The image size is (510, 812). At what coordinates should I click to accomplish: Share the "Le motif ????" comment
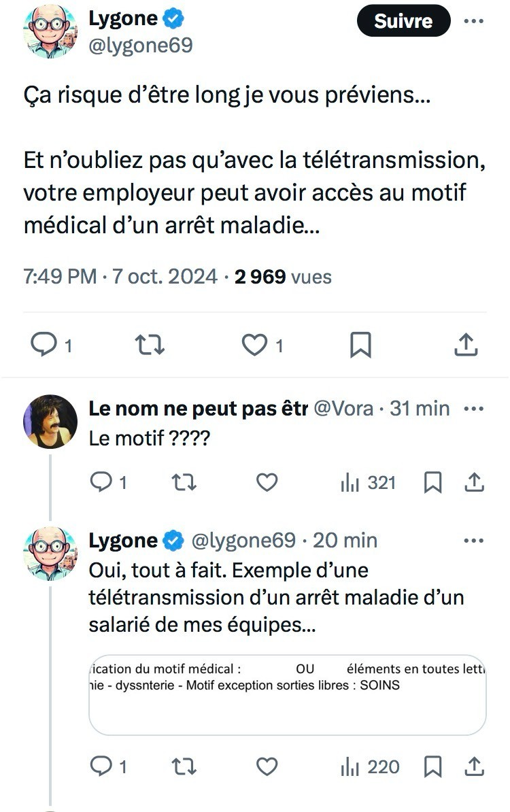coord(474,482)
